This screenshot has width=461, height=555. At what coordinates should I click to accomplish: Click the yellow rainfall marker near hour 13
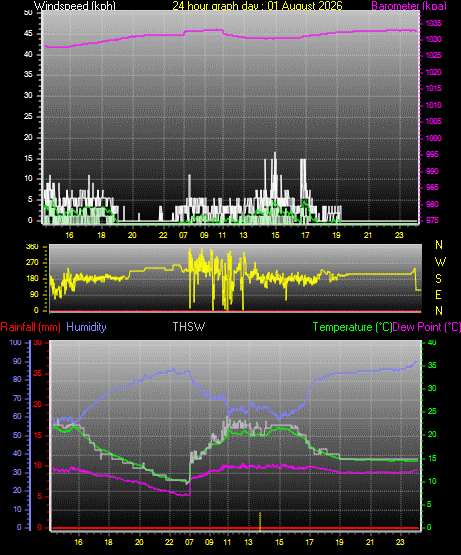tap(260, 521)
